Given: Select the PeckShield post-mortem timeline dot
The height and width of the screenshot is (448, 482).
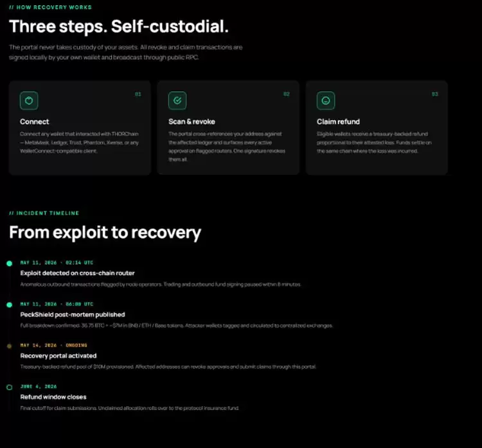Looking at the screenshot, I should tap(10, 305).
